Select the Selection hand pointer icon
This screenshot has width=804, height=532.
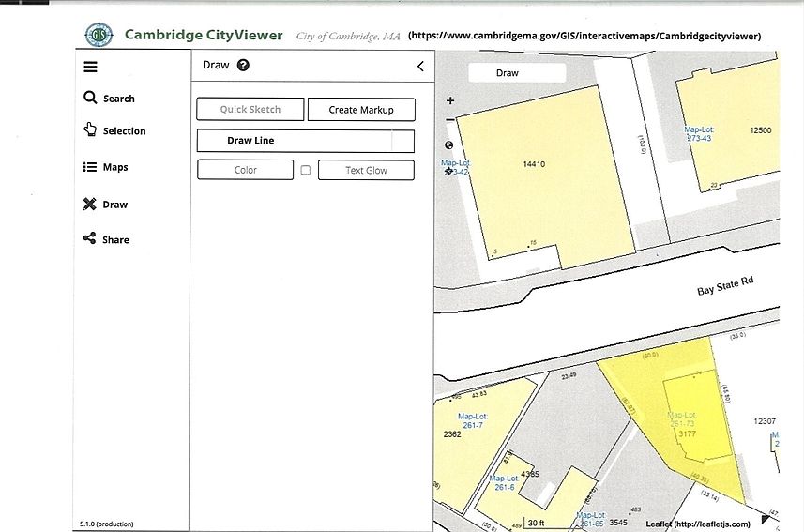(90, 130)
